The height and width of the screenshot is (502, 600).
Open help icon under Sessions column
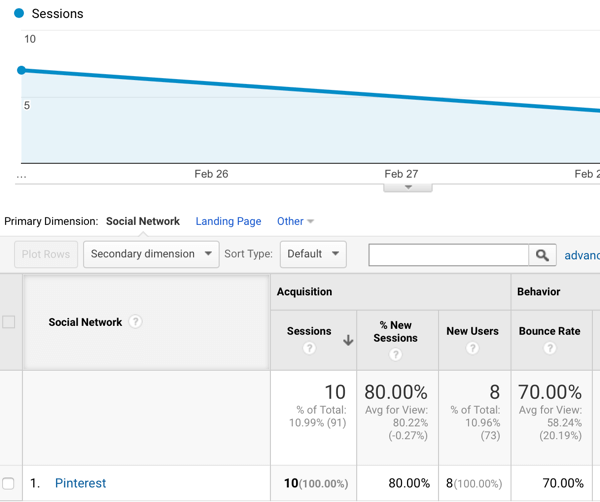pyautogui.click(x=309, y=348)
